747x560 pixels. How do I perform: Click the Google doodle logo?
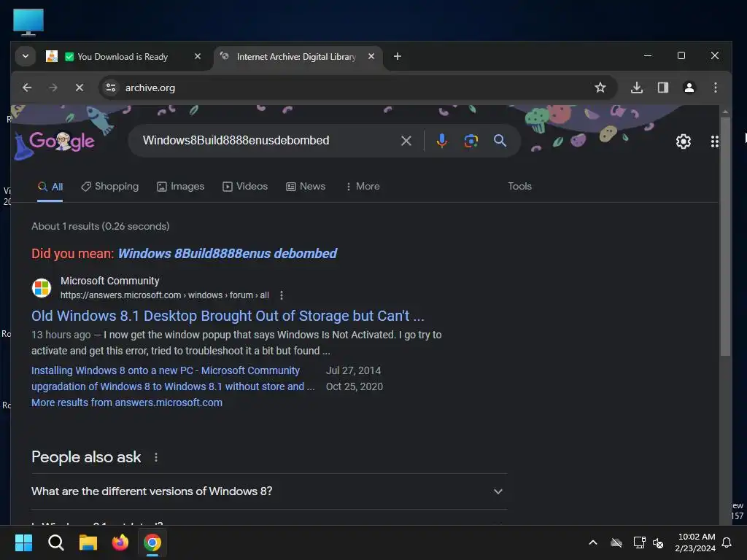point(61,141)
